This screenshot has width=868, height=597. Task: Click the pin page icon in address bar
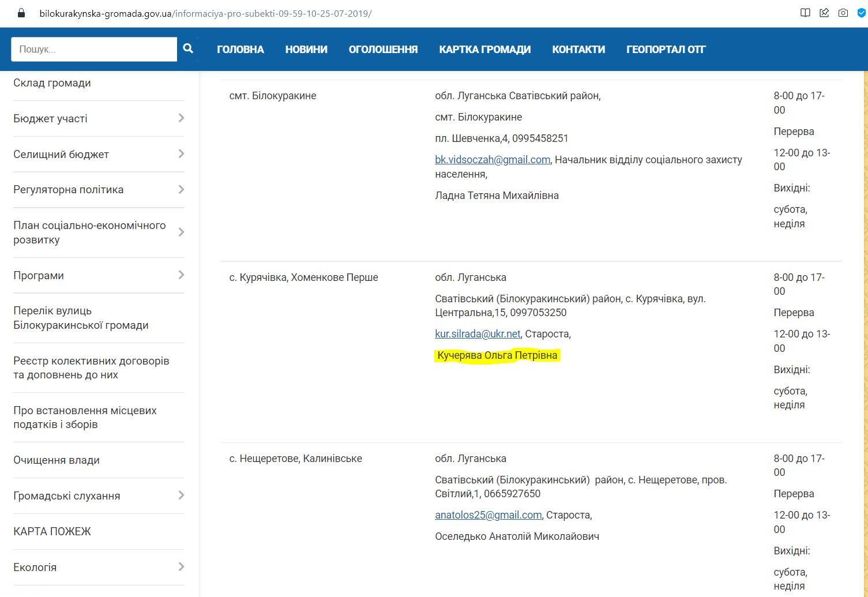point(824,13)
